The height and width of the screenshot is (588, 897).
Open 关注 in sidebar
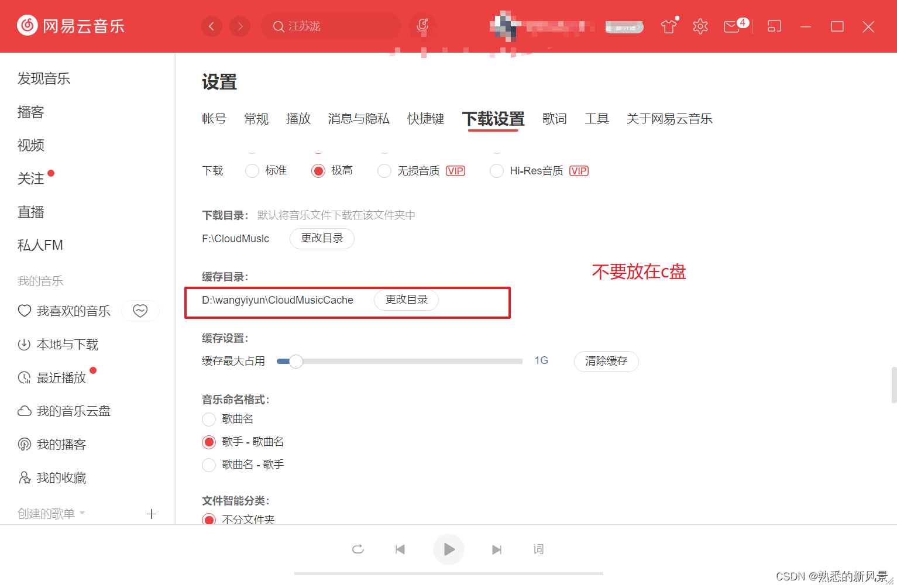[x=31, y=178]
